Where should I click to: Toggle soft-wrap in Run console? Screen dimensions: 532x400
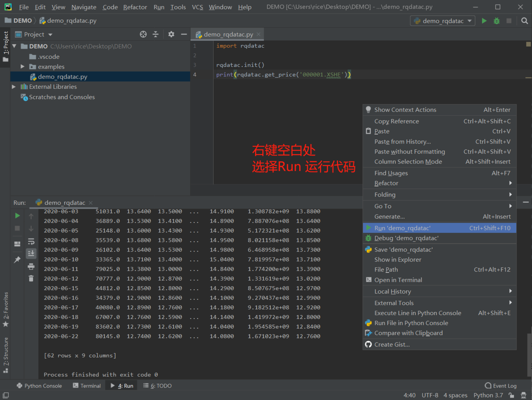pyautogui.click(x=31, y=241)
